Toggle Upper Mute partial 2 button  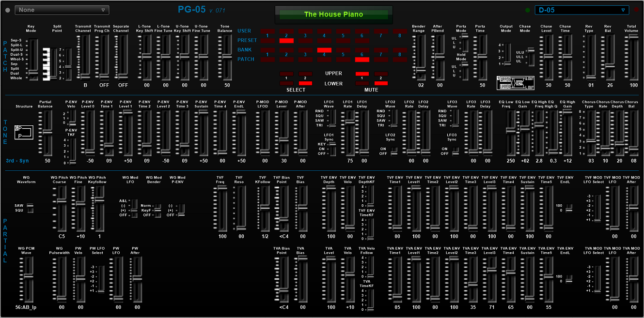pos(381,74)
